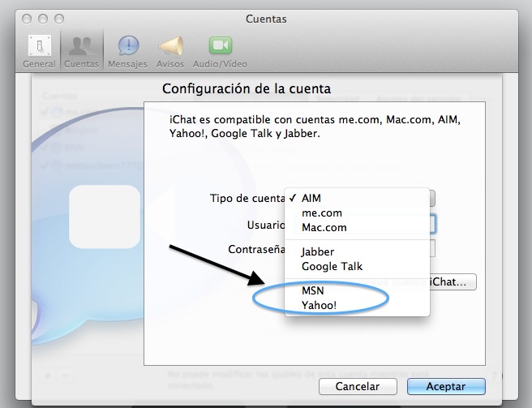Screen dimensions: 532x408
Task: Choose AIM in the account type menu
Action: pyautogui.click(x=357, y=198)
